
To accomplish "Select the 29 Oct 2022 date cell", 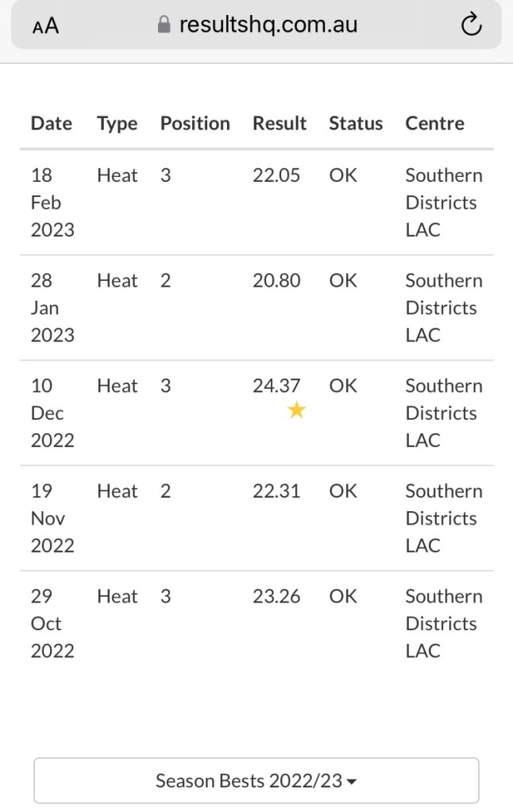I will (x=52, y=623).
